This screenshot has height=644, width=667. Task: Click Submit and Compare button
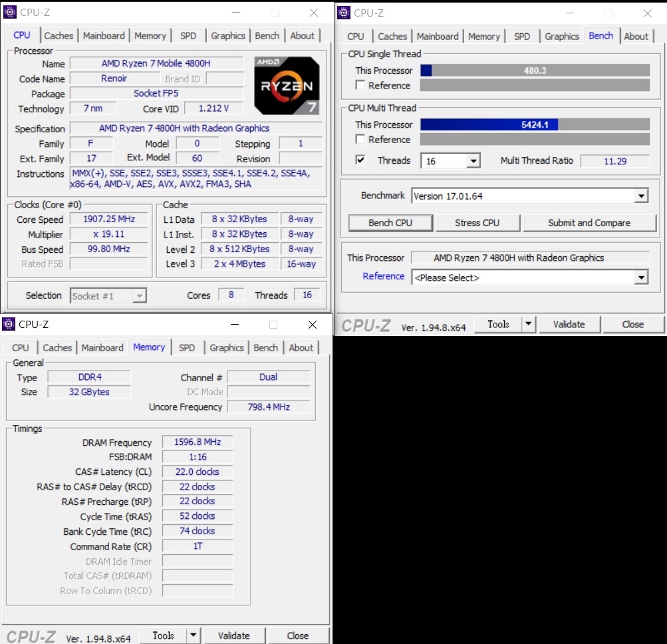point(589,223)
